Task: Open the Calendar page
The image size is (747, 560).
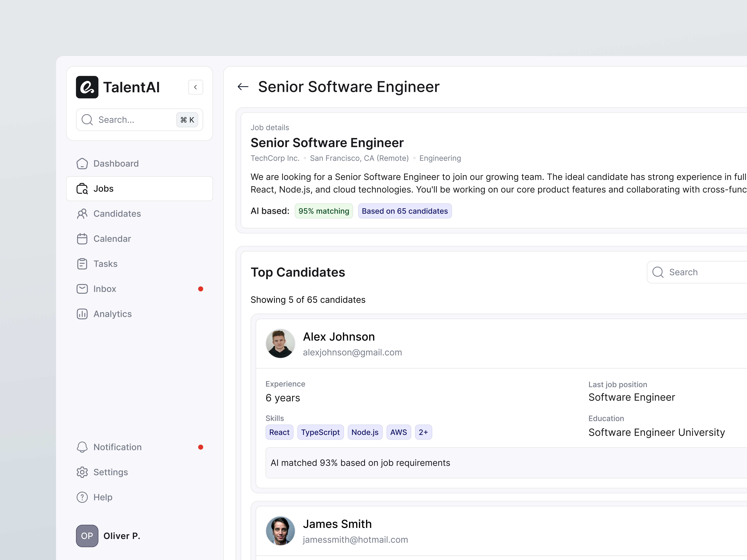Action: click(139, 239)
